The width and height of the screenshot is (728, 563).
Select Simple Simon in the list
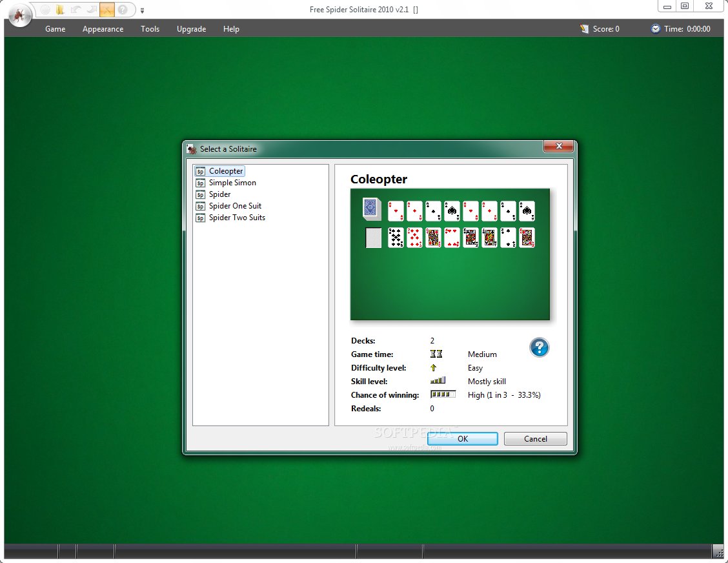point(232,183)
